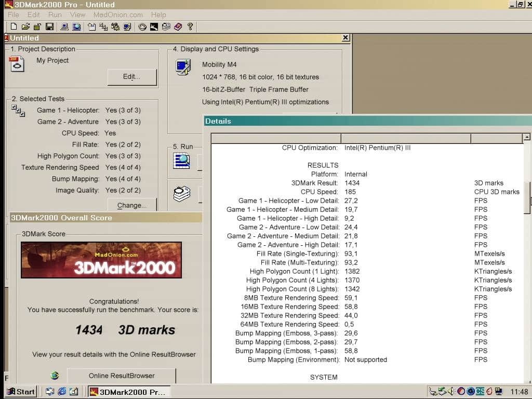Click the Project Description document icon

click(x=17, y=64)
